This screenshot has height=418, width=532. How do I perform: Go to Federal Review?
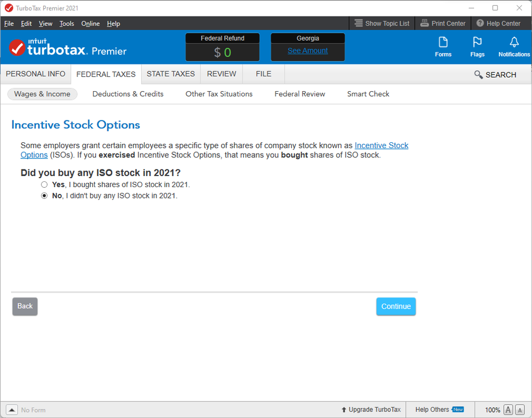point(300,94)
